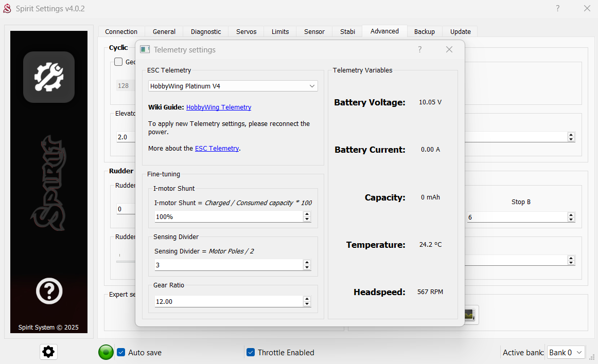Click the wrench-gear settings icon in sidebar

tap(49, 77)
